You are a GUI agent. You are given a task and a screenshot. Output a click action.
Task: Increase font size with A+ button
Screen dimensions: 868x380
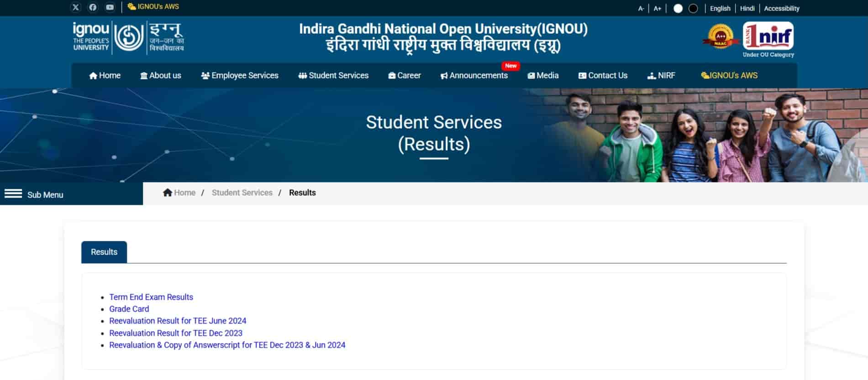pyautogui.click(x=658, y=8)
